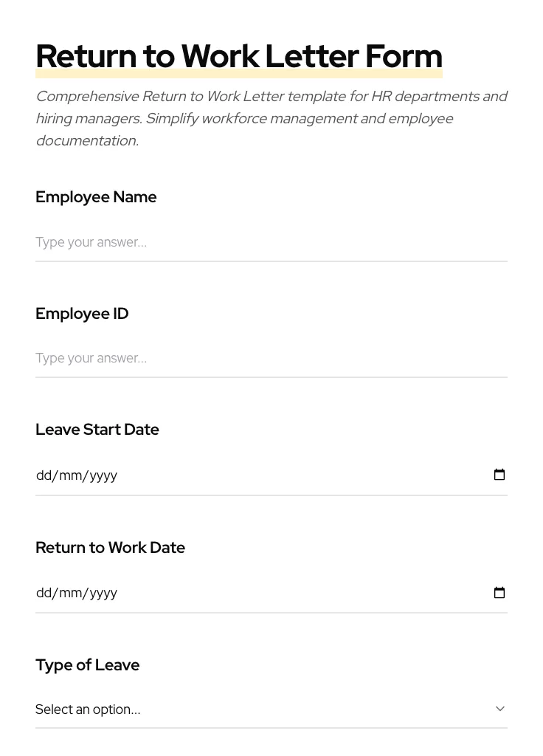Click the Return to Work Letter Form heading

(239, 55)
